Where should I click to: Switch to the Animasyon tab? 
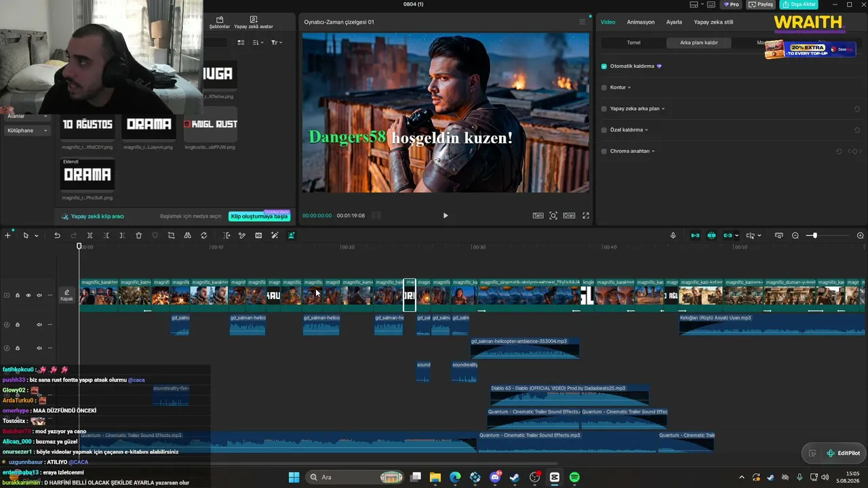click(x=641, y=22)
